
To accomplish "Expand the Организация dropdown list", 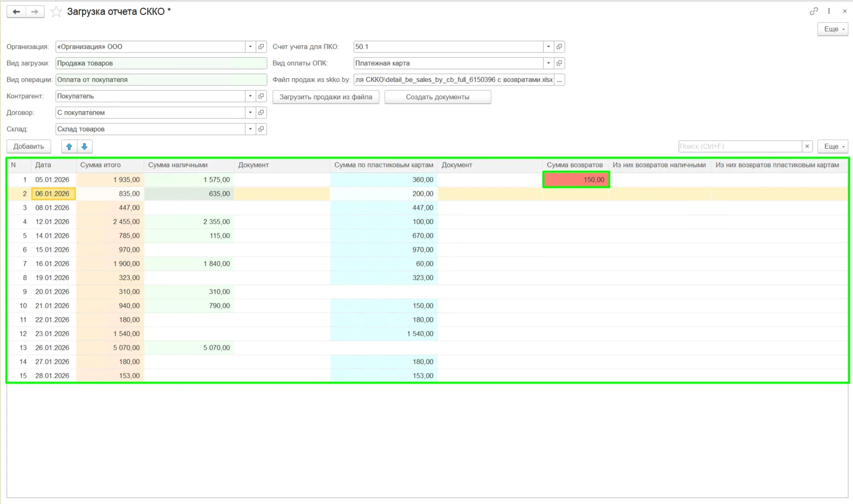I will pyautogui.click(x=251, y=47).
